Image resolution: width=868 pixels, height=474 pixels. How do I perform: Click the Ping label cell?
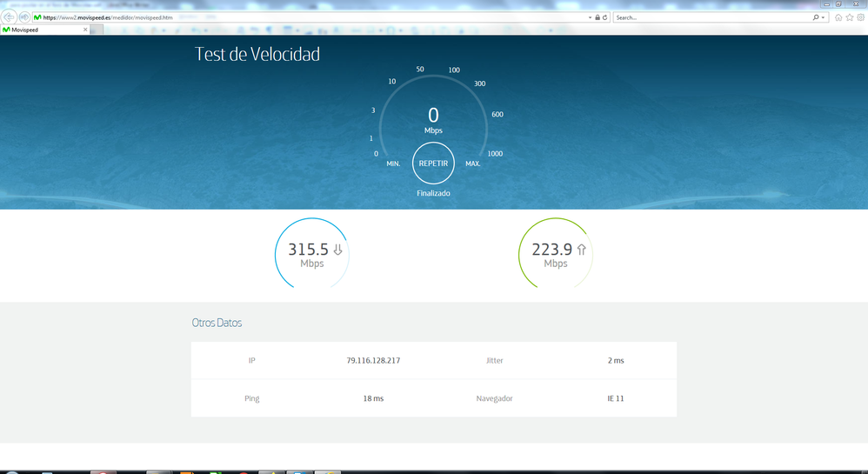pos(252,398)
